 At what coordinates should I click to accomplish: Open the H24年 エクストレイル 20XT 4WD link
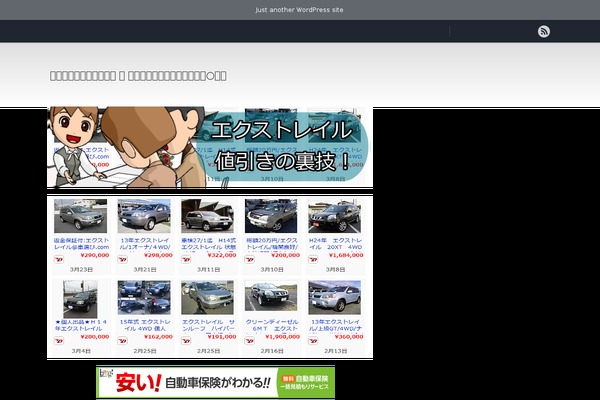coord(335,244)
